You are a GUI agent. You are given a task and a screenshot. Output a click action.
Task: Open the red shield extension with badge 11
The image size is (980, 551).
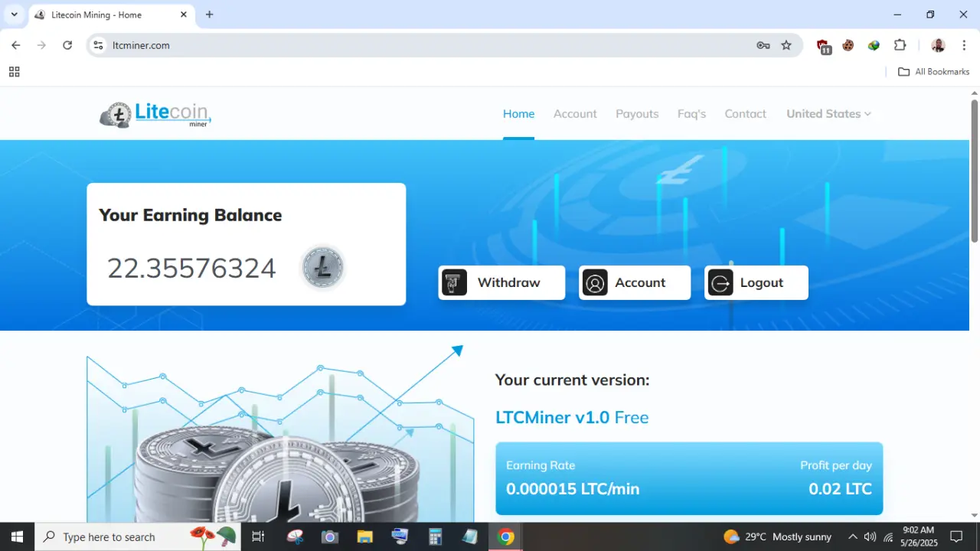coord(823,46)
